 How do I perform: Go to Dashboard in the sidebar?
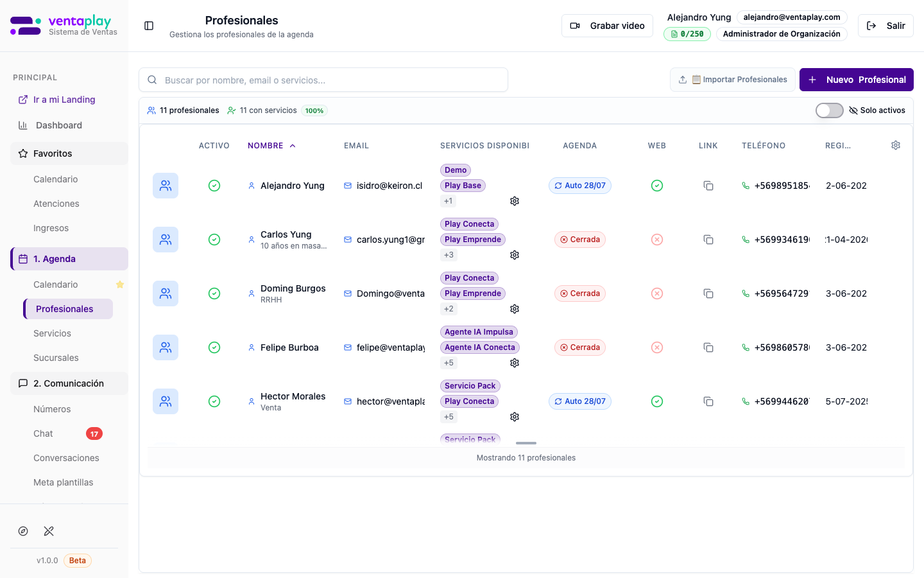click(58, 125)
